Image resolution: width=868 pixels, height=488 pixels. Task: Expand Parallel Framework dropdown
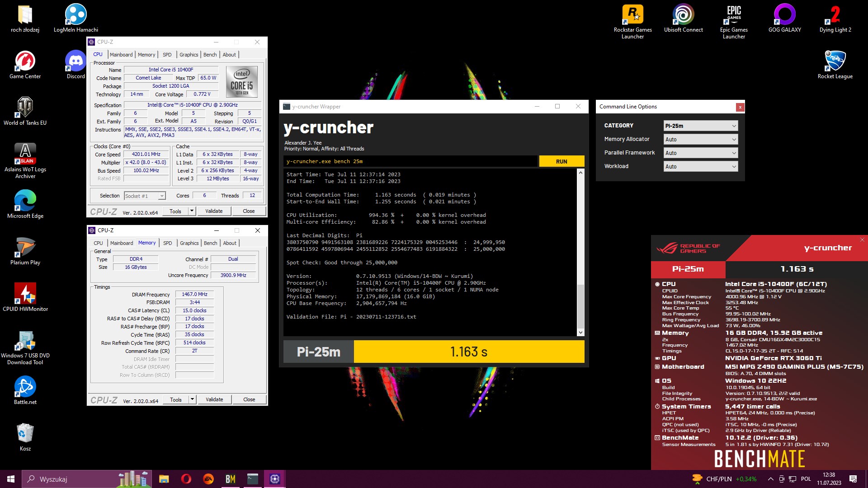click(701, 153)
